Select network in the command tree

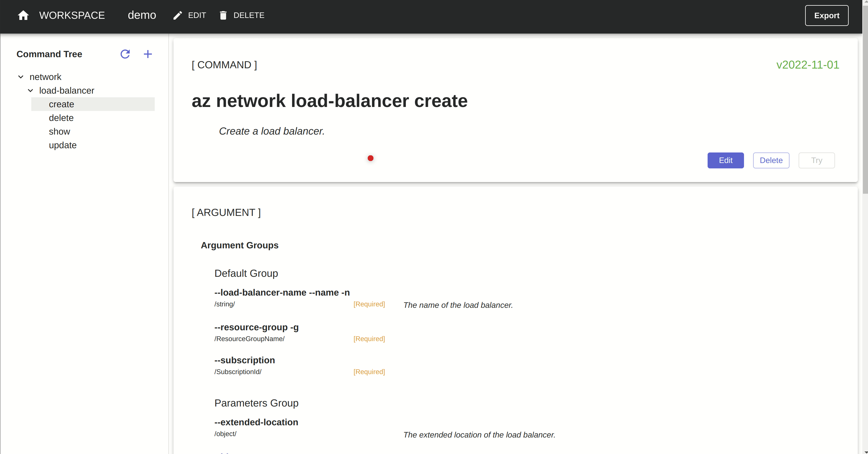point(46,77)
